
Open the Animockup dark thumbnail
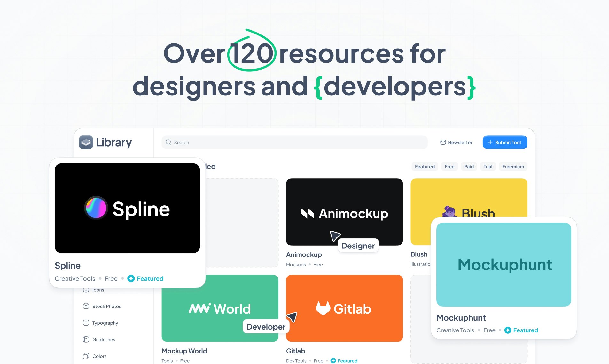[x=345, y=212]
